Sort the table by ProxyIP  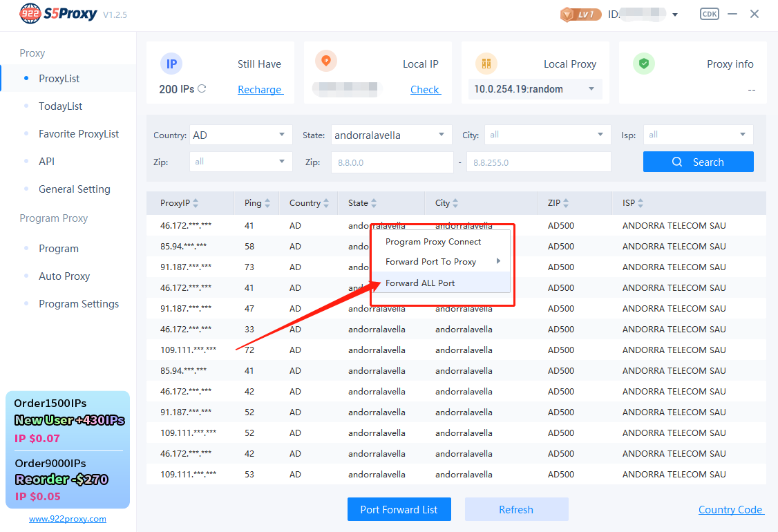(x=196, y=203)
